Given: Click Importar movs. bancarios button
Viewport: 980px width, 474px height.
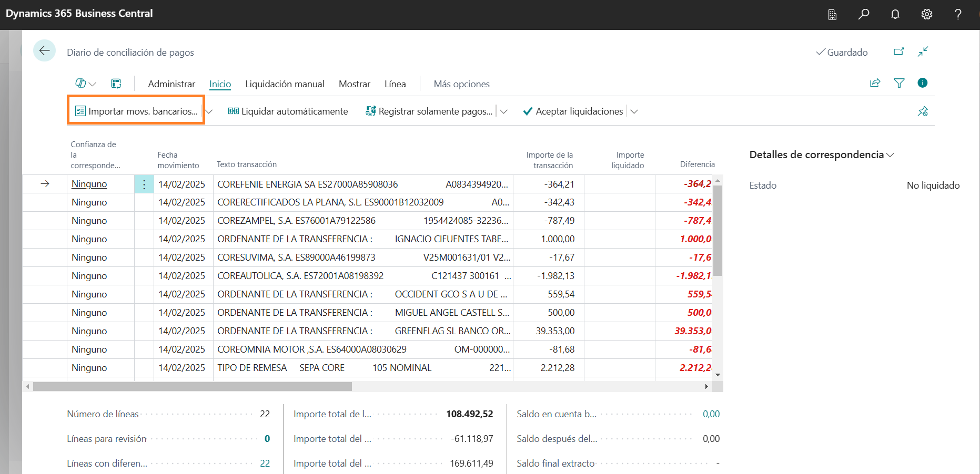Looking at the screenshot, I should (137, 111).
